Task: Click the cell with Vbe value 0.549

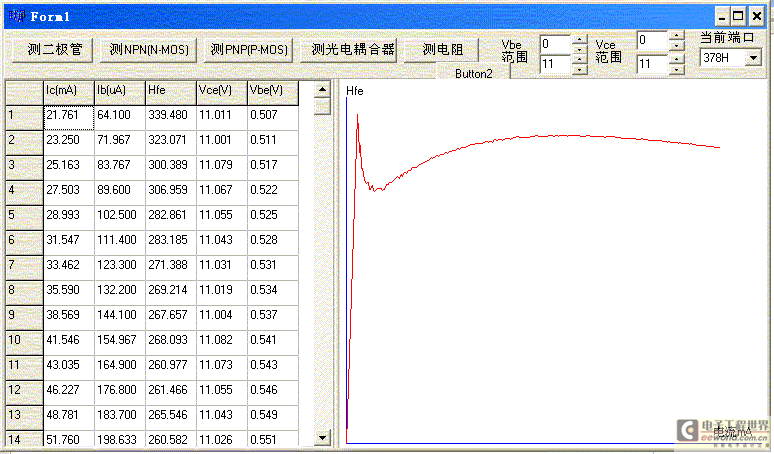Action: coord(272,417)
